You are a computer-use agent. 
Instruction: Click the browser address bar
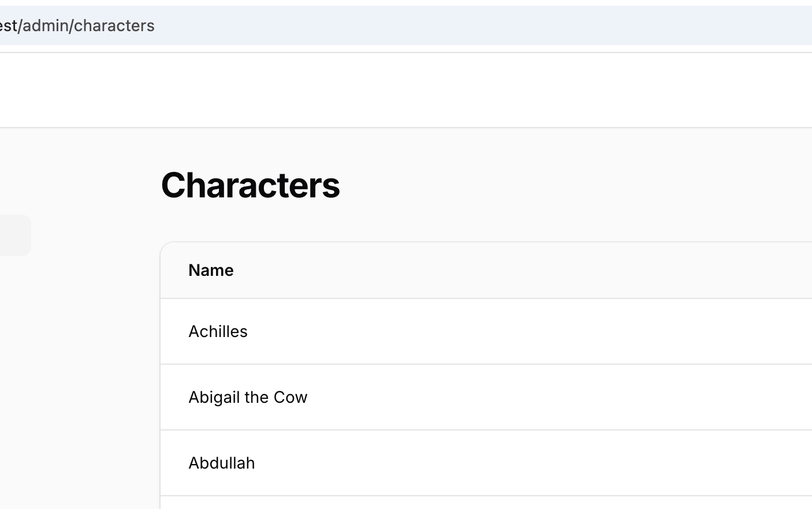tap(347, 25)
